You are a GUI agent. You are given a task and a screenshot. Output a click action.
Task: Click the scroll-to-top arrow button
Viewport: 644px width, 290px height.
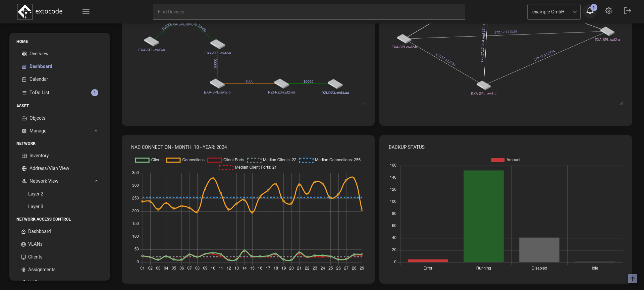click(x=632, y=279)
